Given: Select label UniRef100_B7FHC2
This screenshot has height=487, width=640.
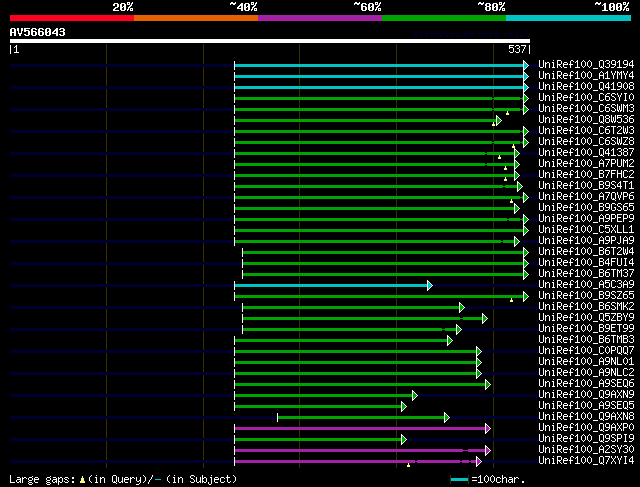Looking at the screenshot, I should click(586, 175).
